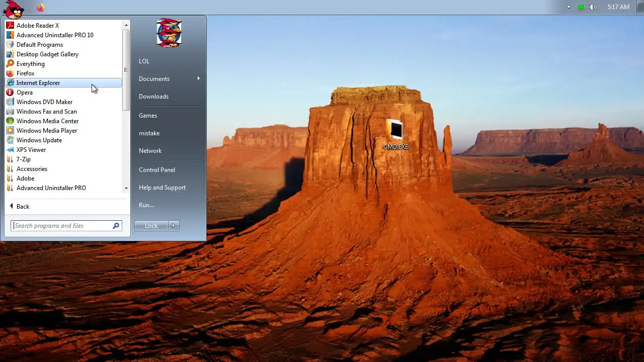Click the green network tray icon
This screenshot has width=644, height=362.
(581, 7)
